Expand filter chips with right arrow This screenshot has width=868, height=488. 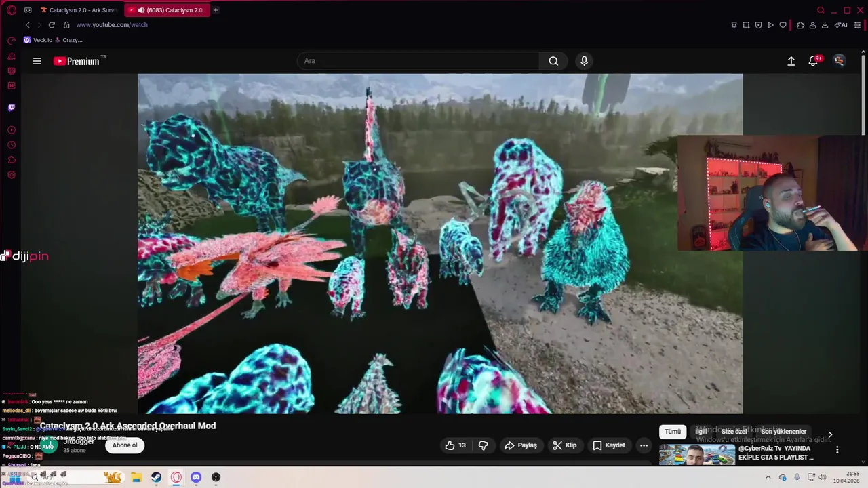830,434
